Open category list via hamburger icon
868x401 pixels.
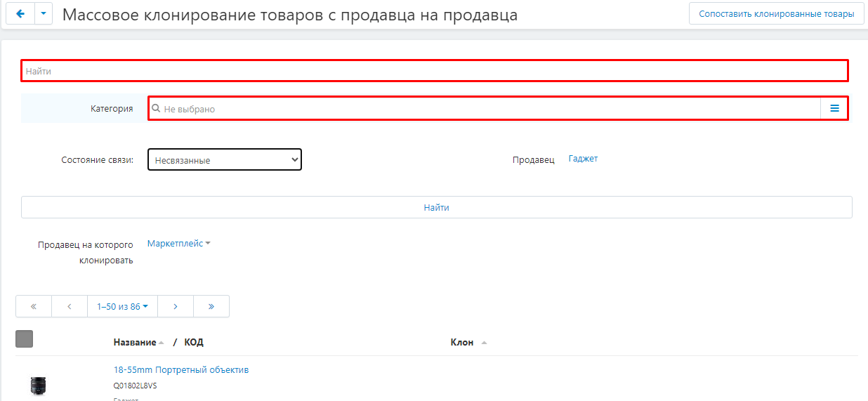[834, 109]
